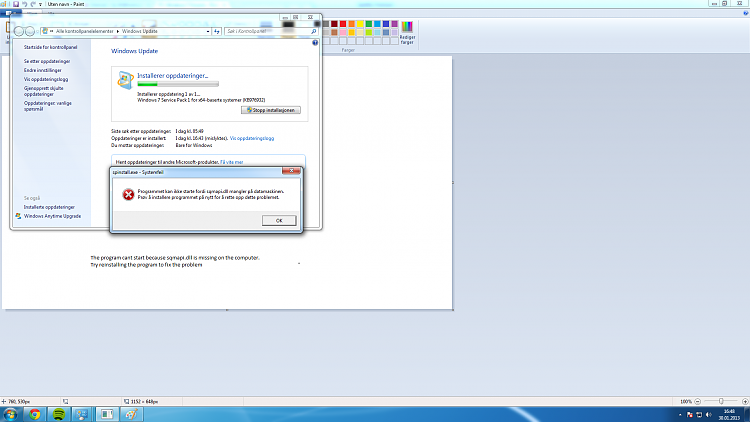The width and height of the screenshot is (750, 422).
Task: Click the Save icon in Paint's quick access toolbar
Action: 15,4
